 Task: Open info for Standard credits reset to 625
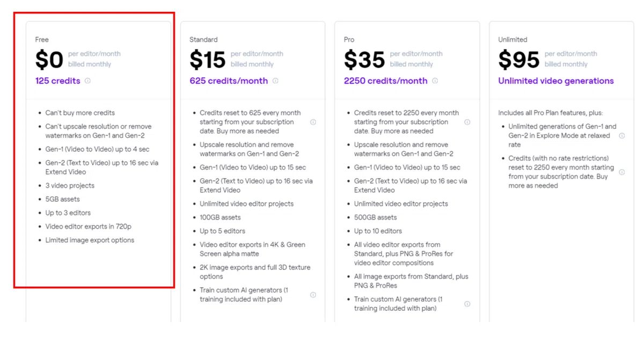[313, 122]
